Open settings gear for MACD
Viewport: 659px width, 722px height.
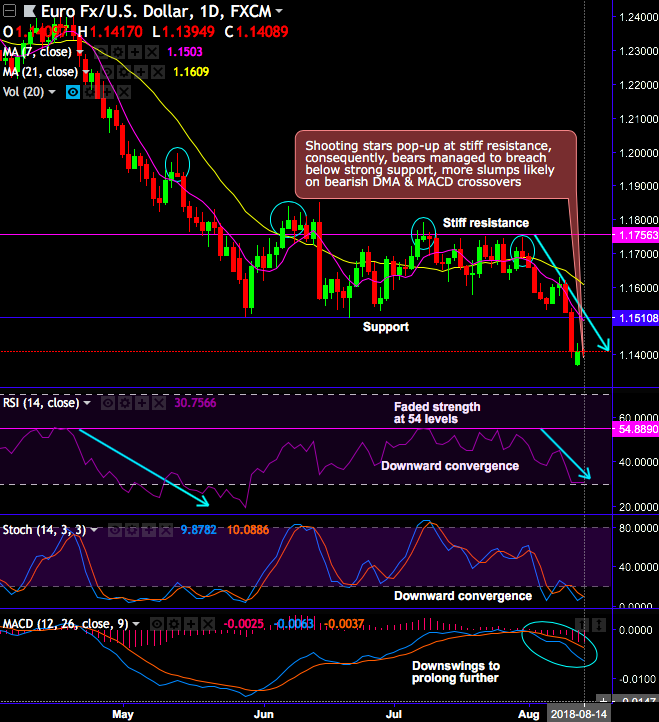[x=174, y=624]
